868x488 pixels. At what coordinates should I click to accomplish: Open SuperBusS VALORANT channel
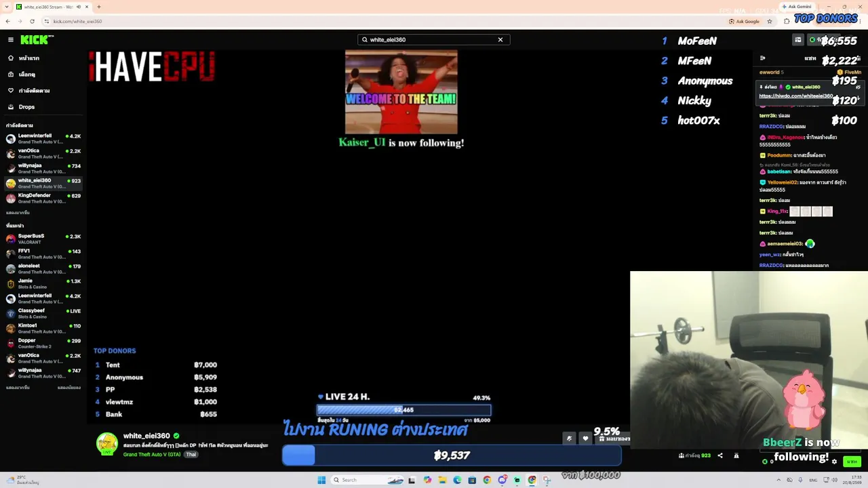point(43,239)
